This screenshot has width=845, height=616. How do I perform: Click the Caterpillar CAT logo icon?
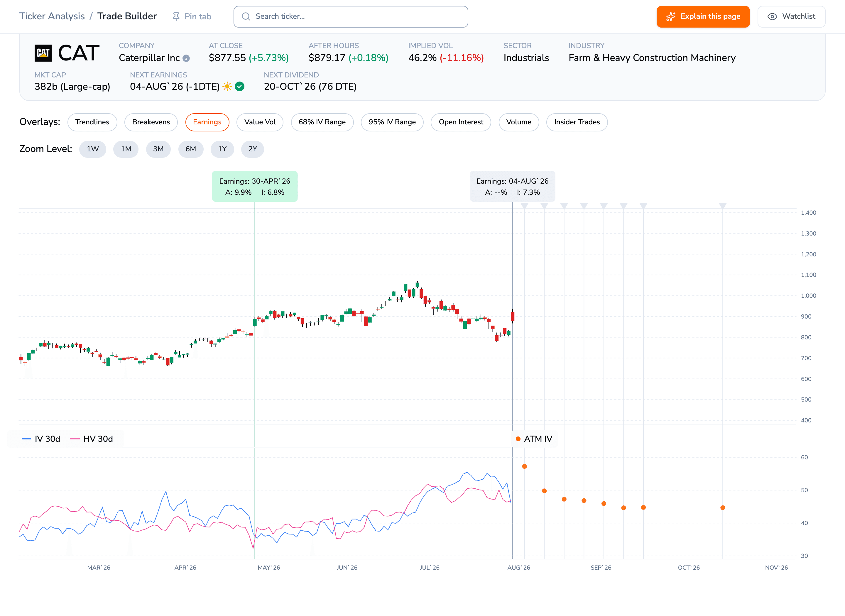coord(43,53)
